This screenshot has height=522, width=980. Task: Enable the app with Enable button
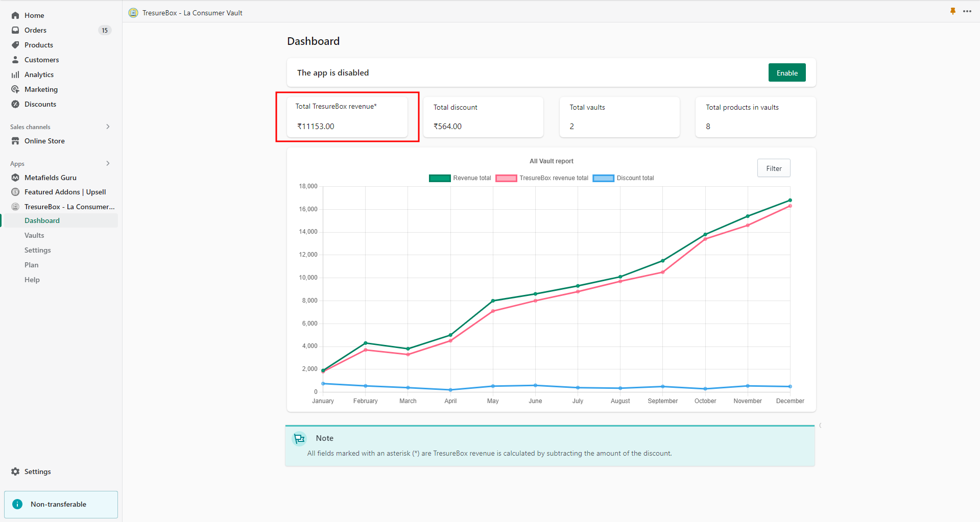(787, 73)
